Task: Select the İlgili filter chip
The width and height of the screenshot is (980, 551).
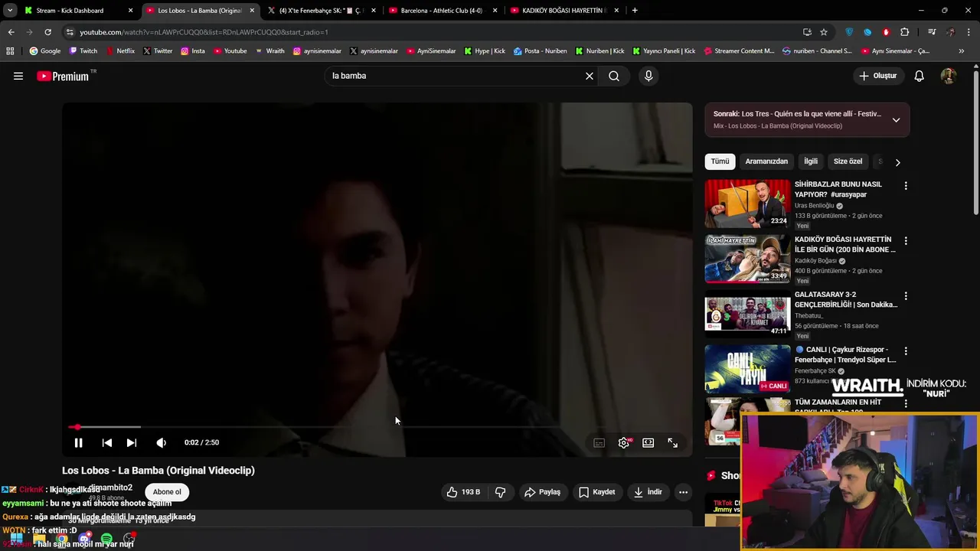Action: pos(811,161)
